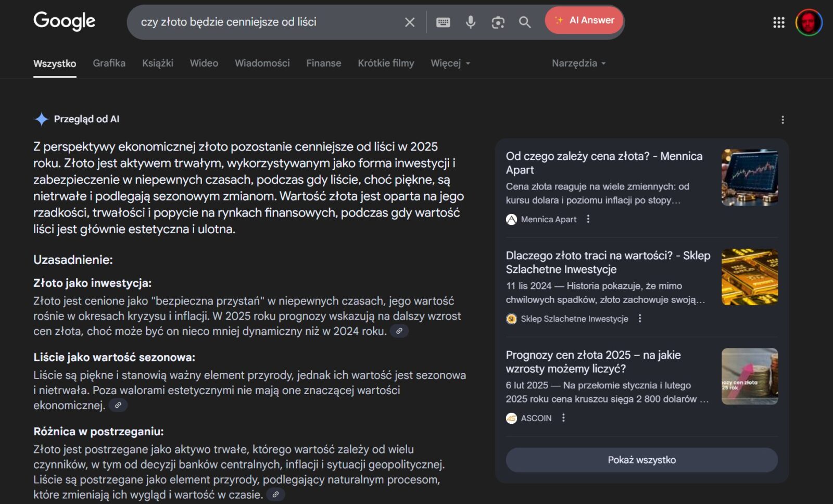
Task: Start voice search with the microphone icon
Action: [x=471, y=22]
